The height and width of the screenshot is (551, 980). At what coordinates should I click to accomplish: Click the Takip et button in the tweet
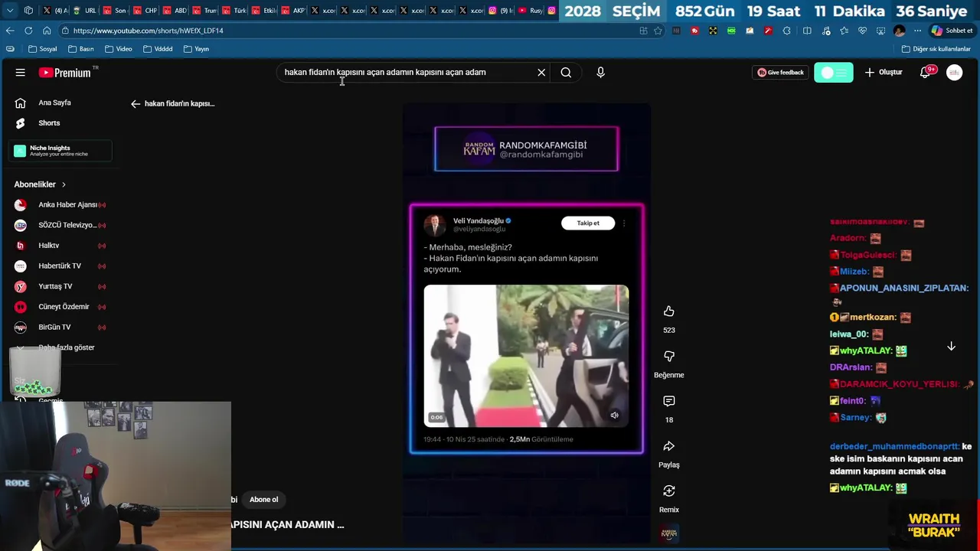click(588, 223)
